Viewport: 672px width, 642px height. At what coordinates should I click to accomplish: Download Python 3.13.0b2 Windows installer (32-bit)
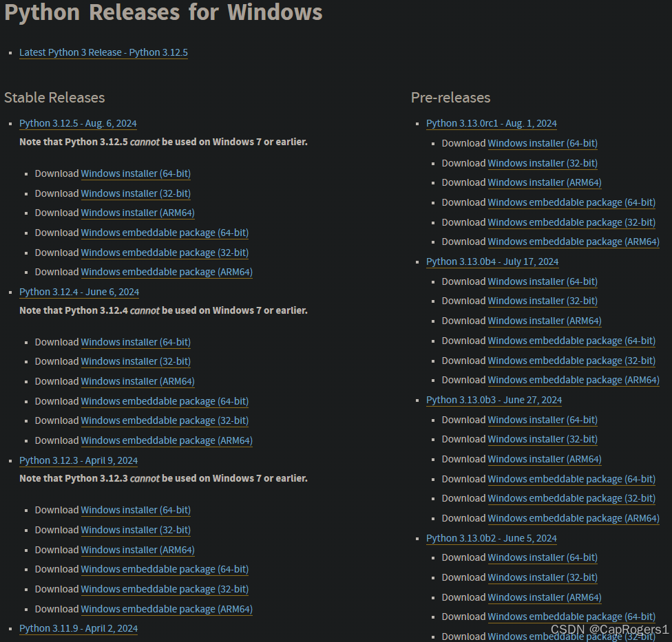tap(543, 578)
